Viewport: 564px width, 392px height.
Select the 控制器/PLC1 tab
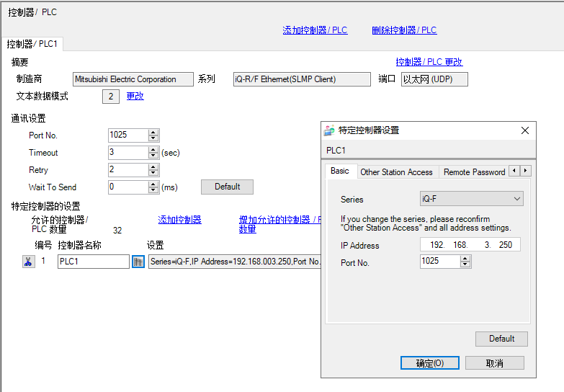tap(32, 44)
